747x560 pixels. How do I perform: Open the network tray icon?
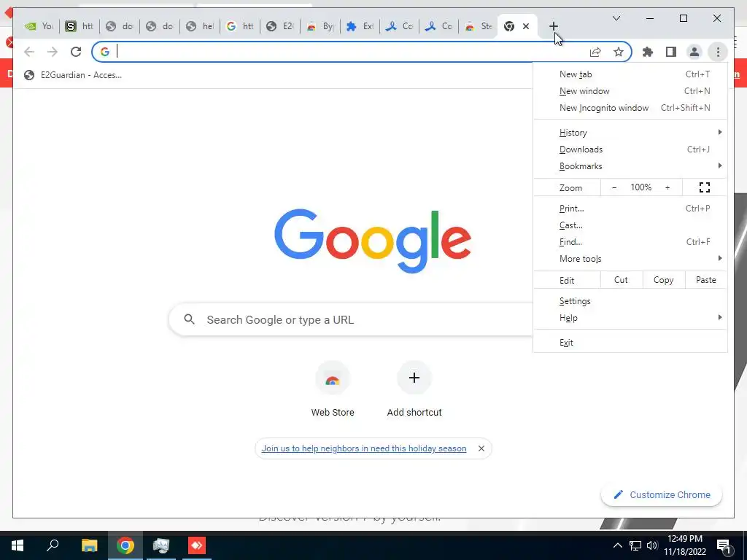tap(635, 545)
